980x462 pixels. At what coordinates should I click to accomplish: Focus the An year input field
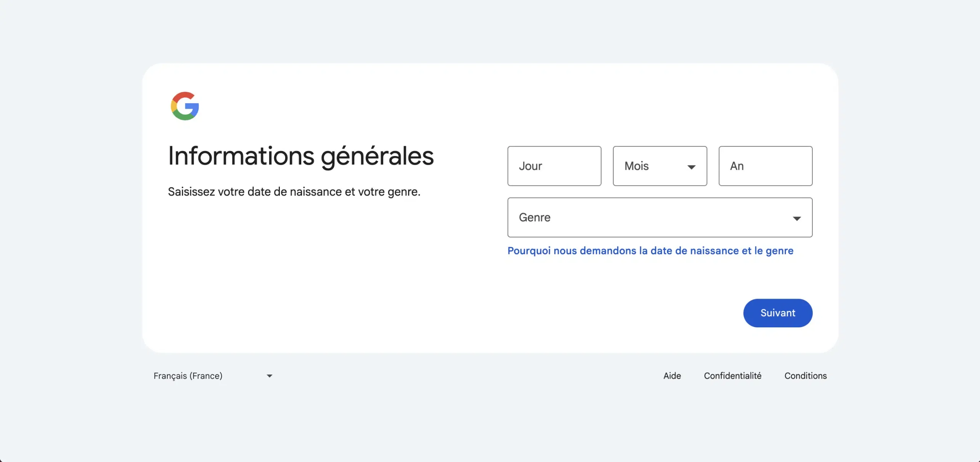[x=766, y=166]
